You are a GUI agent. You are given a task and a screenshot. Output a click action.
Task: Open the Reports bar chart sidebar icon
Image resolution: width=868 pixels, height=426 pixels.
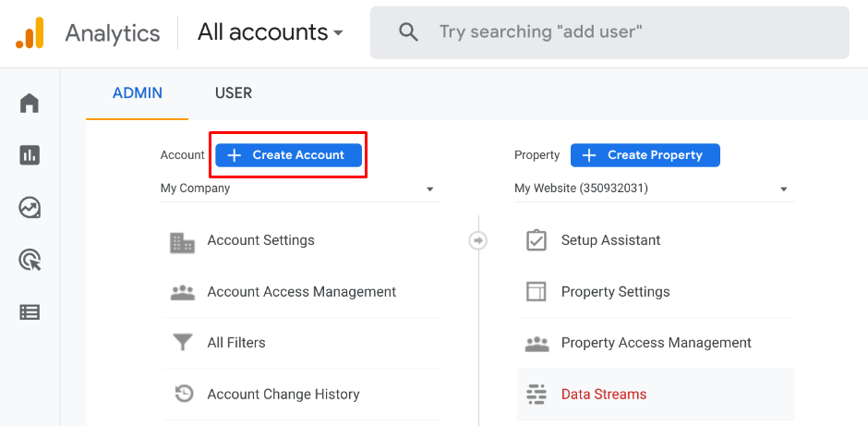(x=30, y=155)
